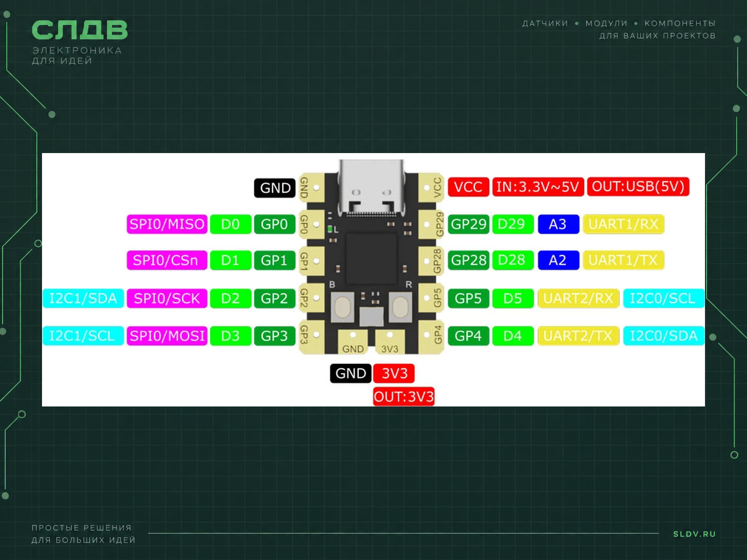Click the UART2/TX label

point(578,336)
